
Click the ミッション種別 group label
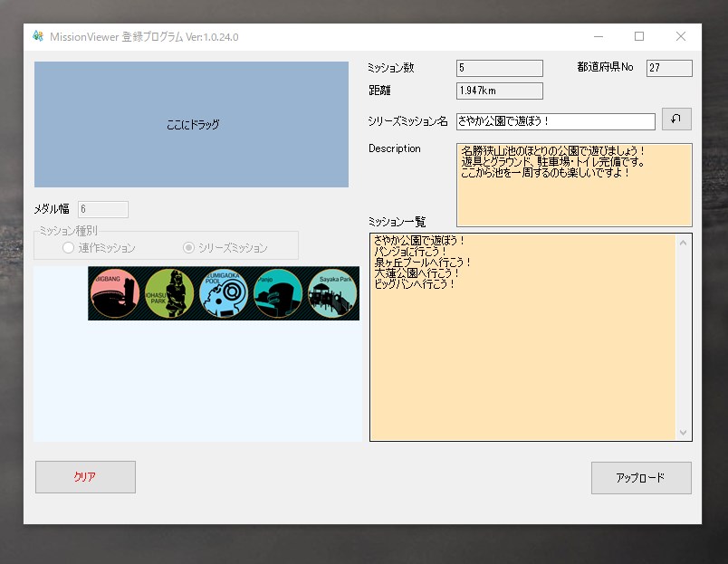68,231
